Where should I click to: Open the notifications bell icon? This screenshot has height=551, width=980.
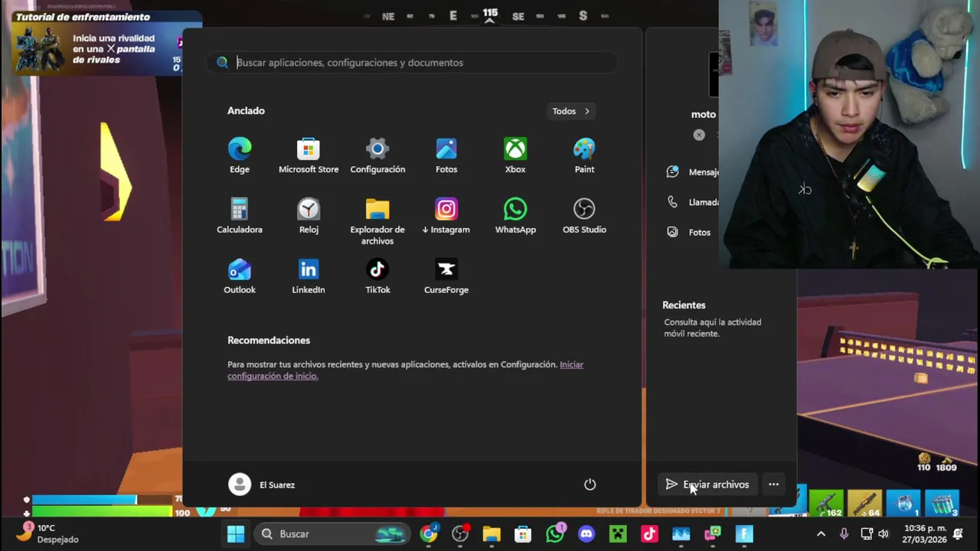tap(958, 534)
